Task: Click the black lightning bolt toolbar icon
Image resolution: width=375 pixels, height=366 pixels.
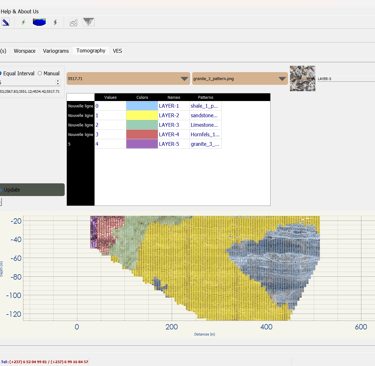Action: (x=55, y=22)
